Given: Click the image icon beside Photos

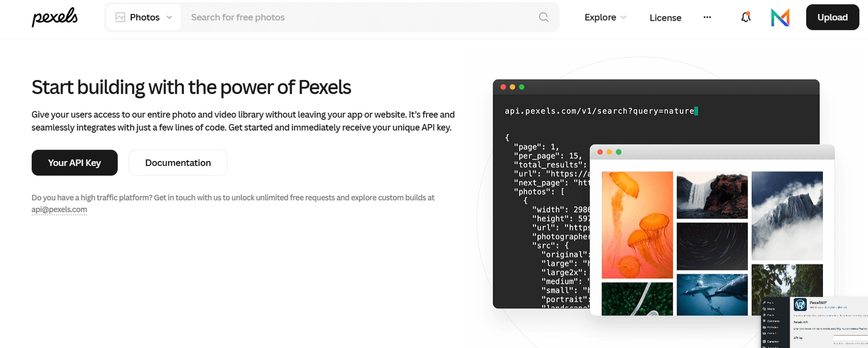Looking at the screenshot, I should tap(120, 17).
